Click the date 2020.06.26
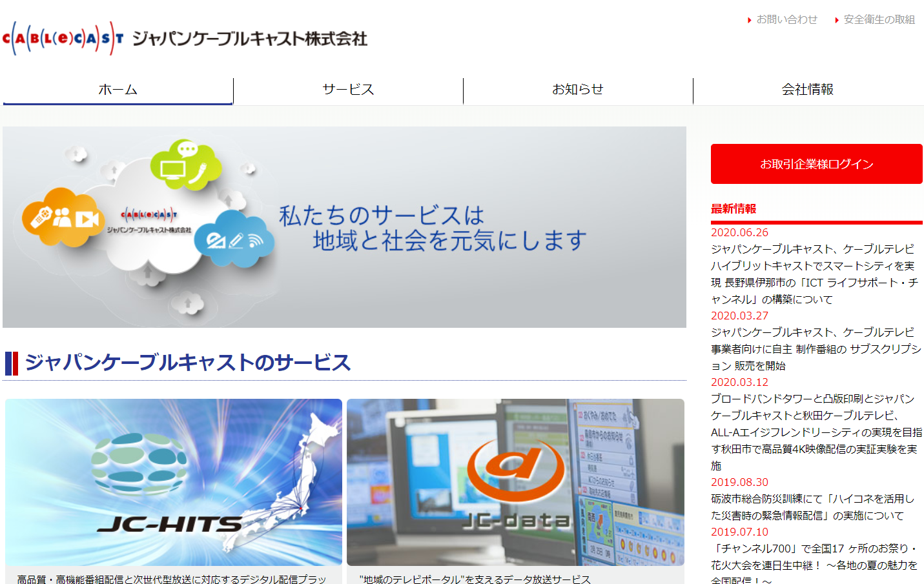 pyautogui.click(x=739, y=232)
